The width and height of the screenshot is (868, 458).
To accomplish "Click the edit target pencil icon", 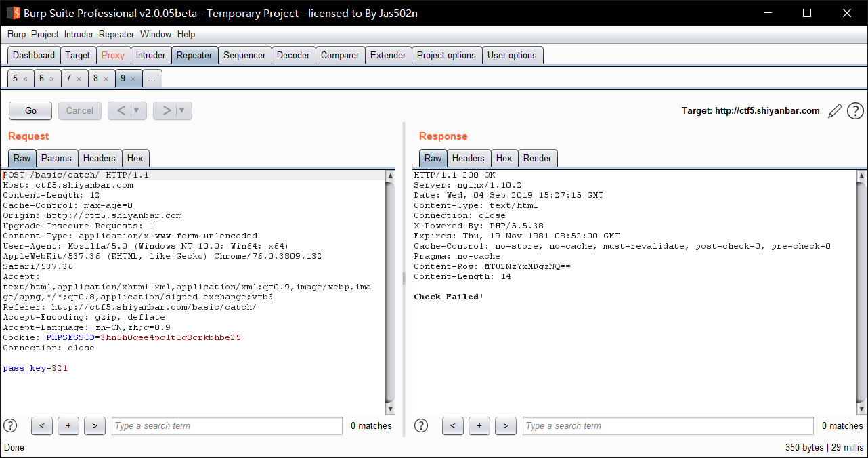I will coord(836,110).
